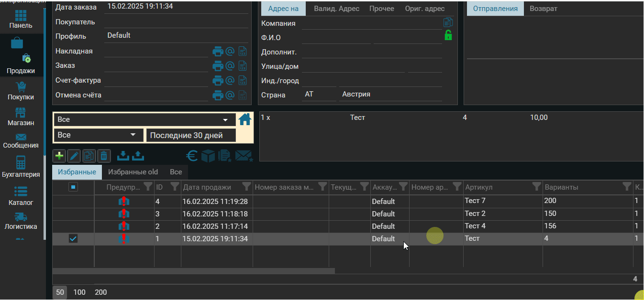Open the filter on 'Дата продажи' column
The width and height of the screenshot is (644, 300).
point(246,187)
